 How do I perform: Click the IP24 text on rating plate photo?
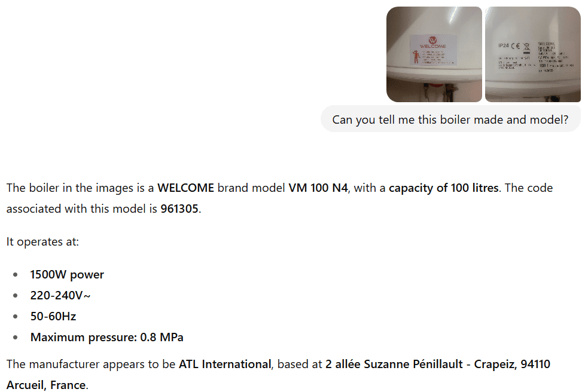(x=503, y=45)
